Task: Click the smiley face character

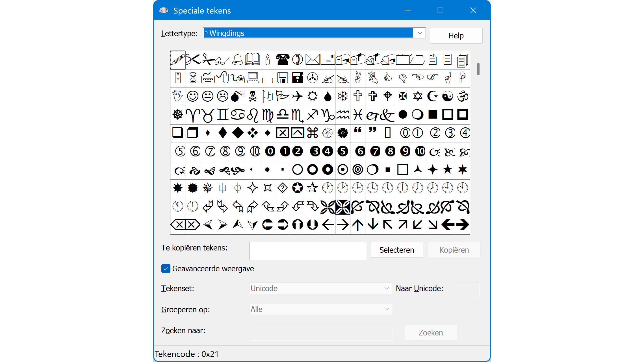Action: click(x=193, y=96)
